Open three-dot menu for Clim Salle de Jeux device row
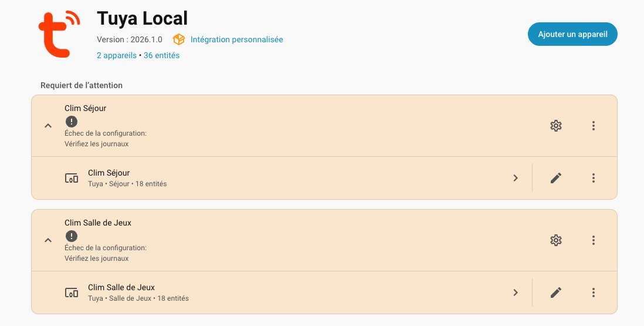 (594, 293)
